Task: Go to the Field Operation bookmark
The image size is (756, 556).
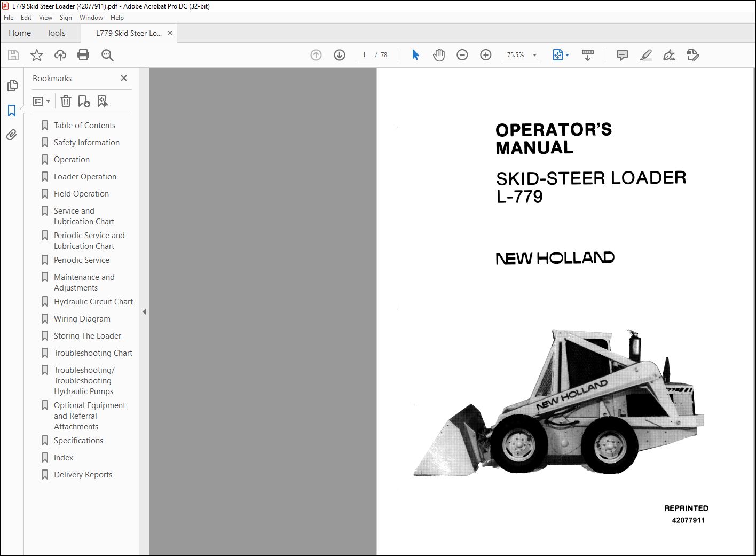Action: [81, 194]
